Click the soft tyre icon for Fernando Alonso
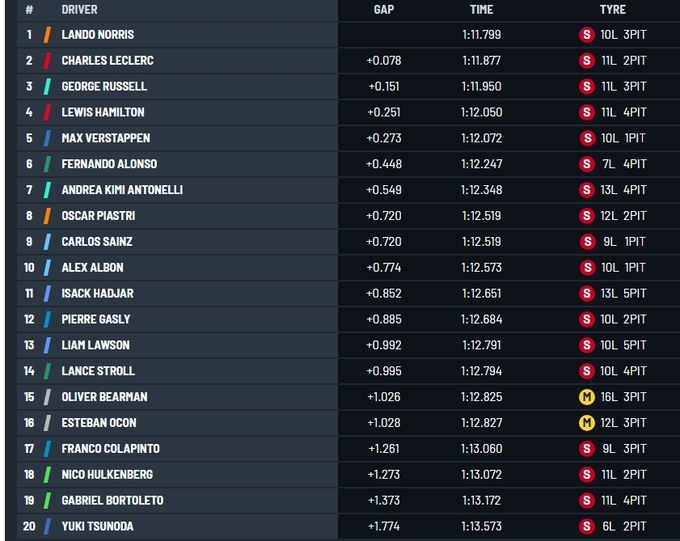The height and width of the screenshot is (541, 680). pos(587,164)
